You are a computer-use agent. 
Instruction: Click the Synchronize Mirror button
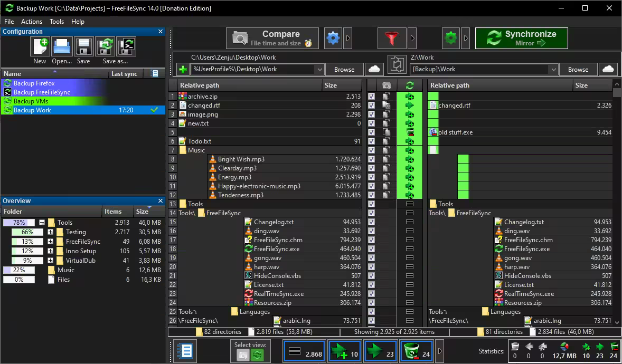522,37
